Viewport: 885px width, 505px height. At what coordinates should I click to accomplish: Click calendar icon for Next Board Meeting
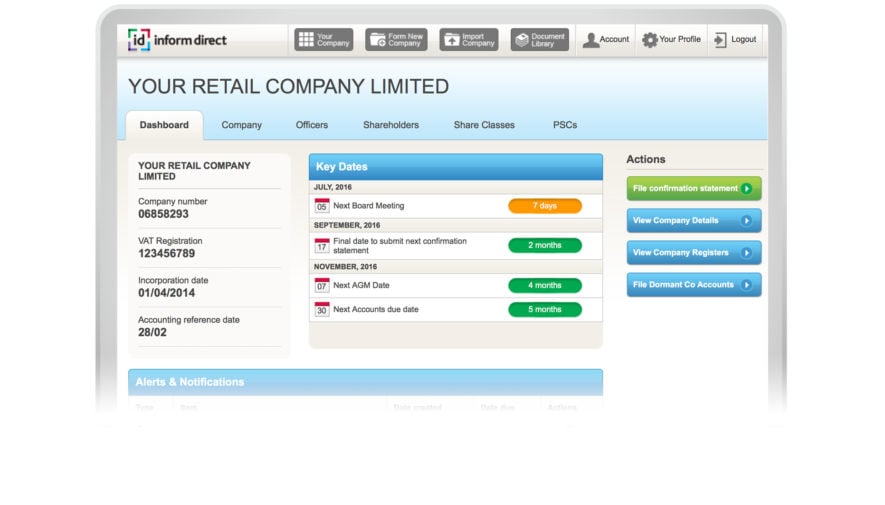tap(322, 205)
